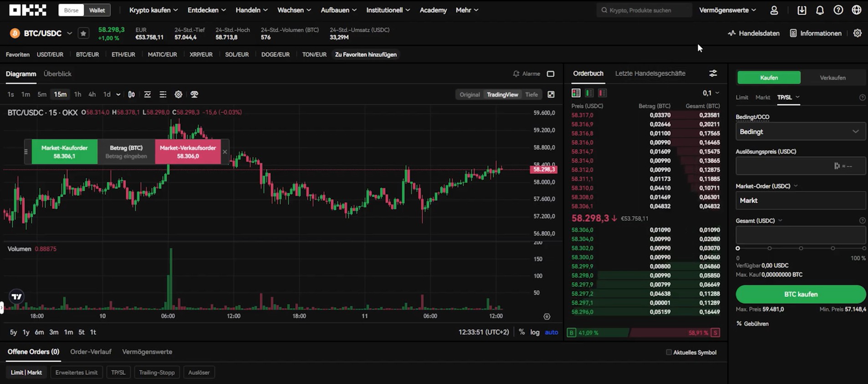Close the quick market order panel
This screenshot has width=868, height=384.
[225, 152]
